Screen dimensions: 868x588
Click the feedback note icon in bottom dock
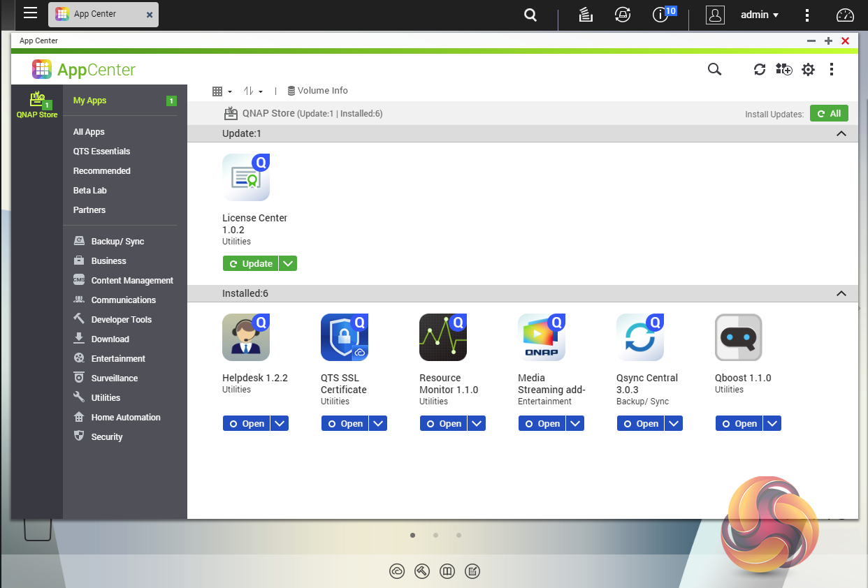472,571
